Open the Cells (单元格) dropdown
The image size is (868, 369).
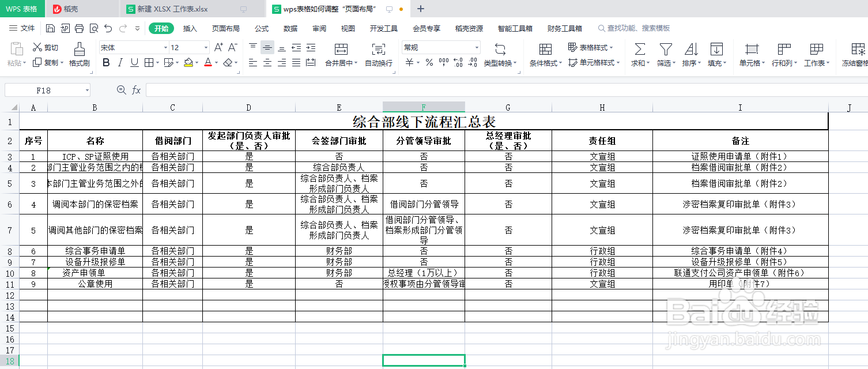[x=752, y=55]
